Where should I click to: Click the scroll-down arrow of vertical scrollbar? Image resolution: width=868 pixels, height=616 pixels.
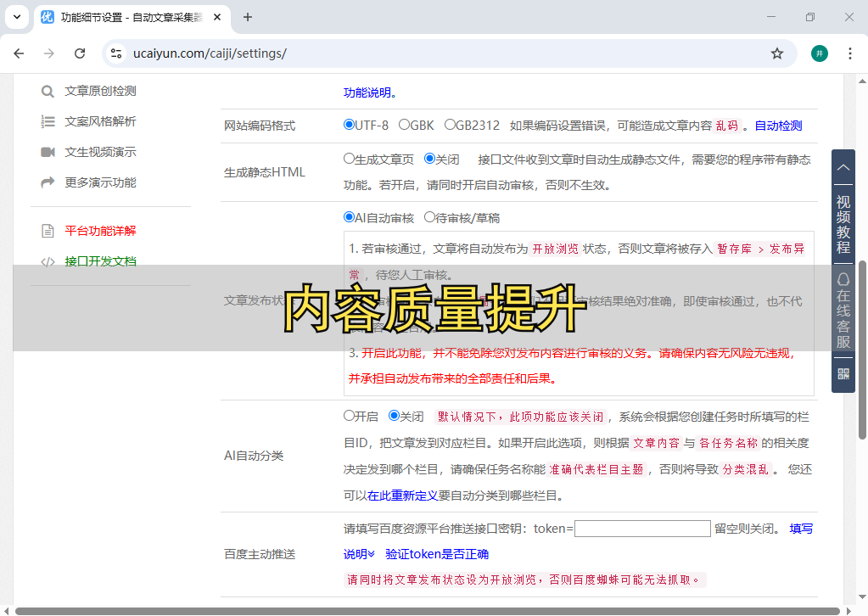pos(862,596)
